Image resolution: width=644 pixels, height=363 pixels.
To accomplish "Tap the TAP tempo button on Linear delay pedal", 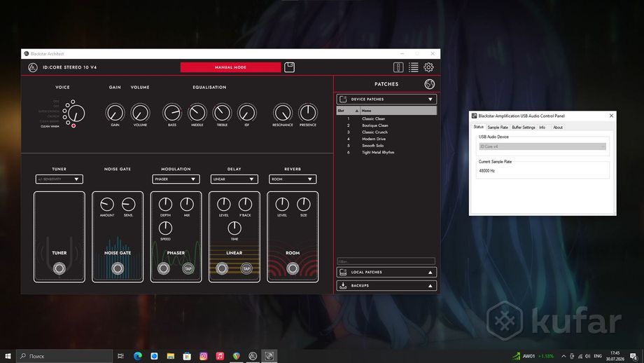I will (x=246, y=268).
